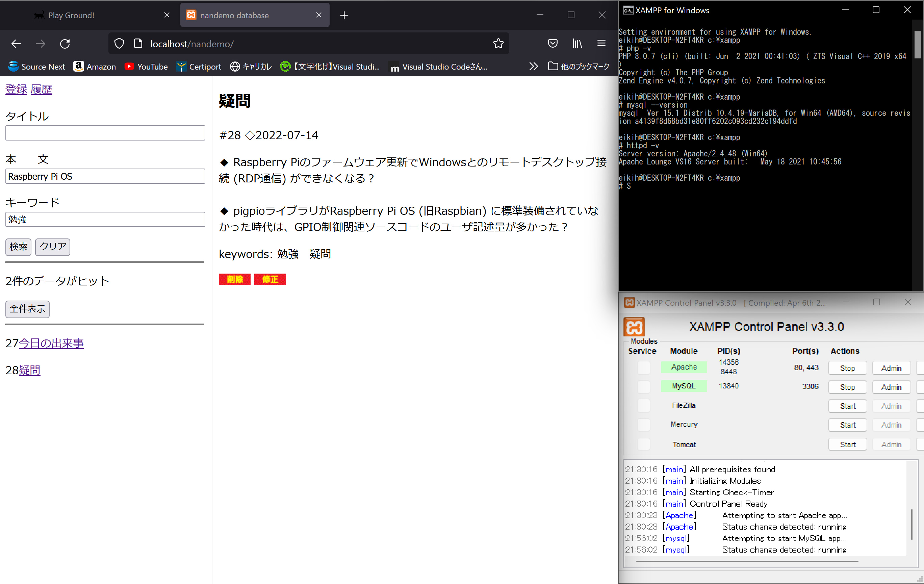Open the Source Next bookmark
This screenshot has width=924, height=584.
(36, 66)
